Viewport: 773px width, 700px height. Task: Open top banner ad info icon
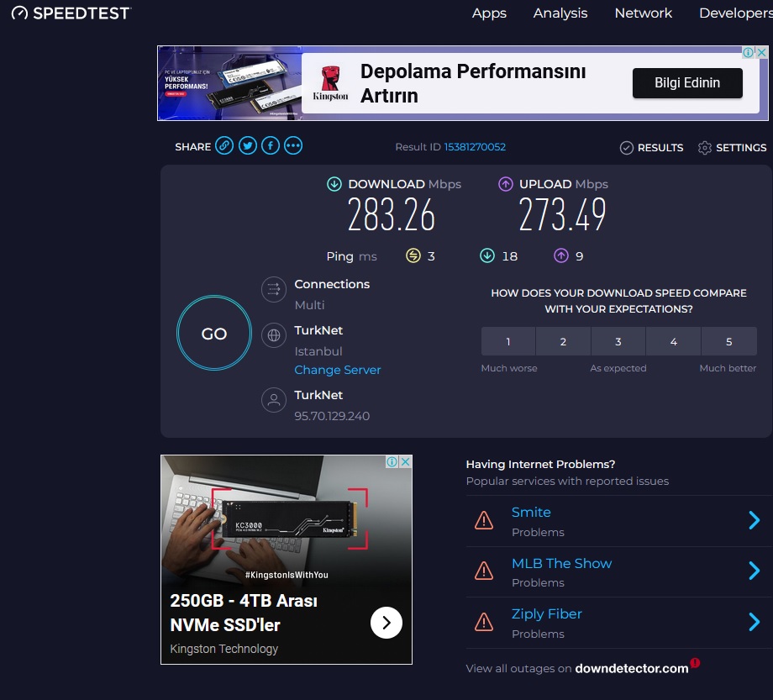[x=749, y=52]
